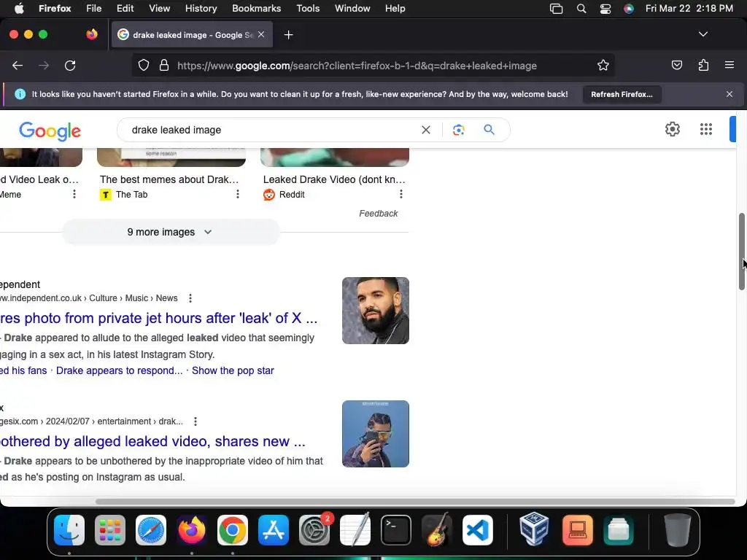The height and width of the screenshot is (560, 747).
Task: Click the Refresh Firefox button
Action: tap(622, 94)
